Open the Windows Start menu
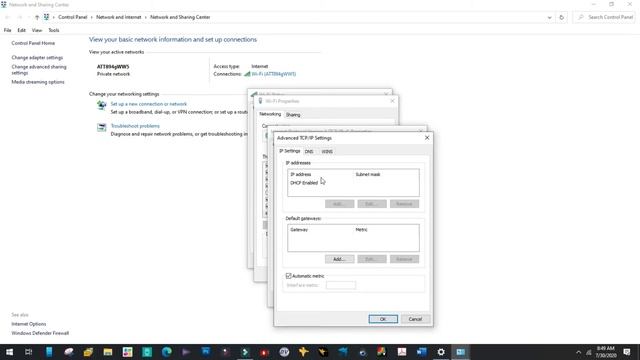This screenshot has height=360, width=640. pos(9,352)
